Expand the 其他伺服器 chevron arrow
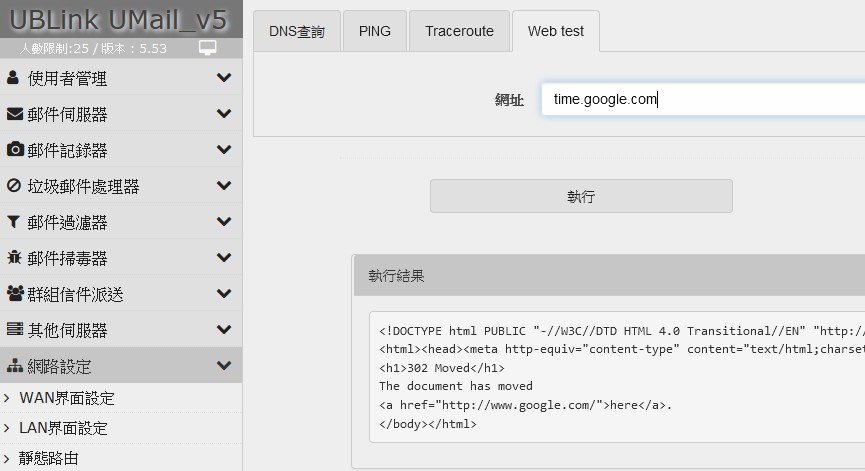Viewport: 865px width, 471px height. (224, 330)
